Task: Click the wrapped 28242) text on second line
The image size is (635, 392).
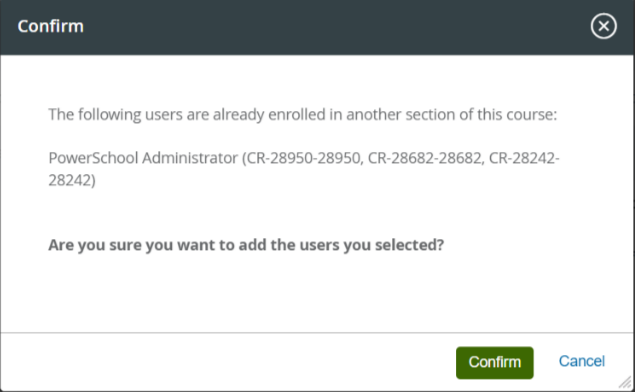Action: pyautogui.click(x=72, y=180)
